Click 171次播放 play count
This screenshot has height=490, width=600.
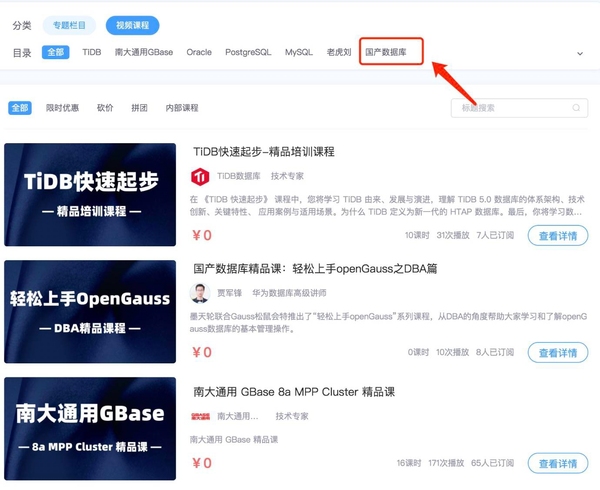coord(446,463)
